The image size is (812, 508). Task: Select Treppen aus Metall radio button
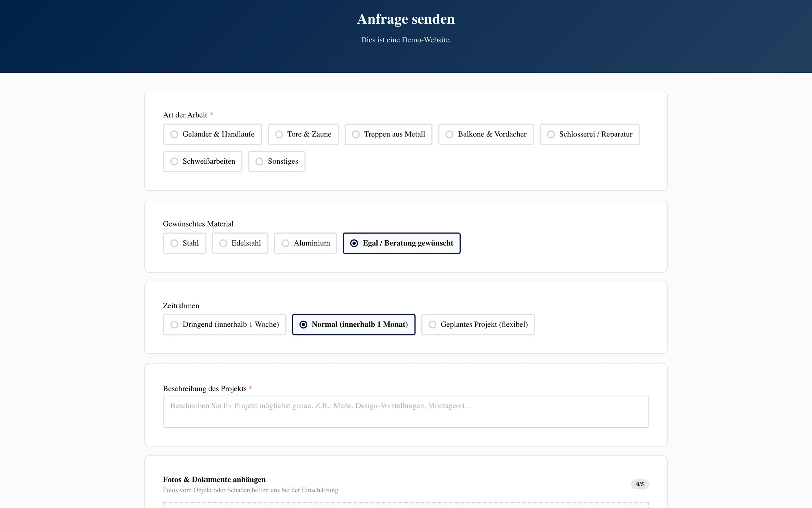(x=388, y=134)
